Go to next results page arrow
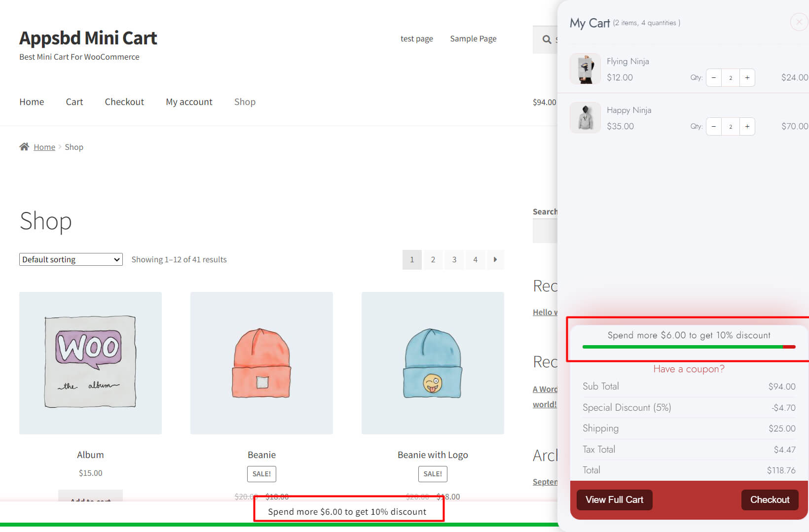 [495, 259]
